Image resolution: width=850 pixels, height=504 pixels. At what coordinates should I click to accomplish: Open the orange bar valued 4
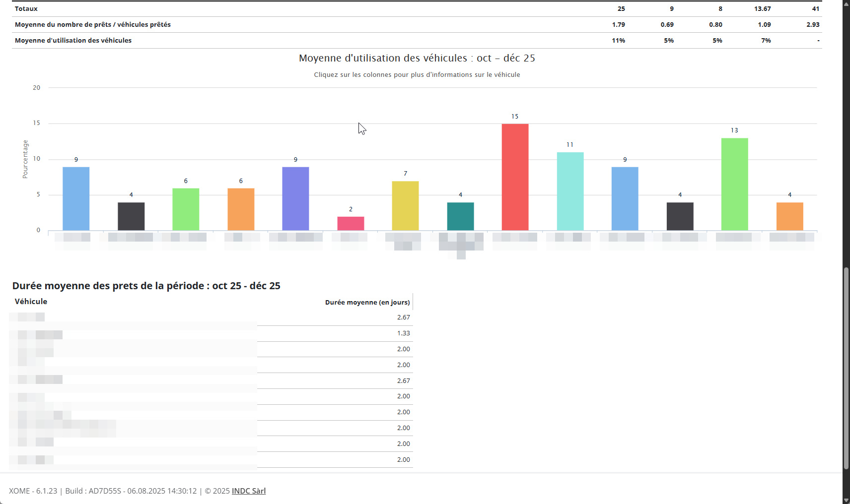tap(789, 216)
